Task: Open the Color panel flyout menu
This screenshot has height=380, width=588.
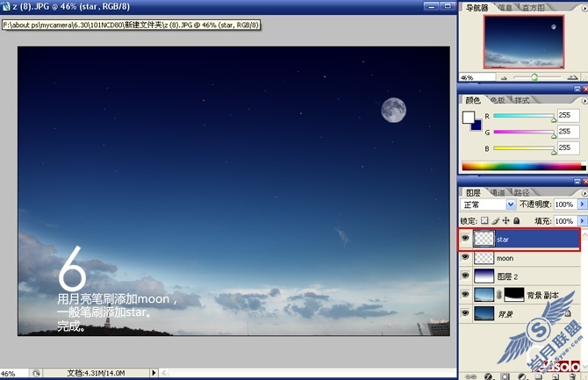Action: (584, 101)
